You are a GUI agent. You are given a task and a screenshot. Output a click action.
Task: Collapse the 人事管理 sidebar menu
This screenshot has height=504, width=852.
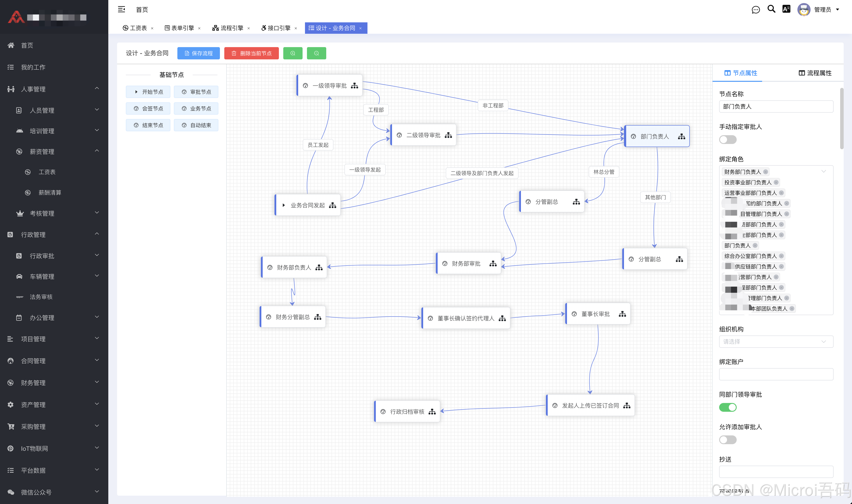[54, 89]
